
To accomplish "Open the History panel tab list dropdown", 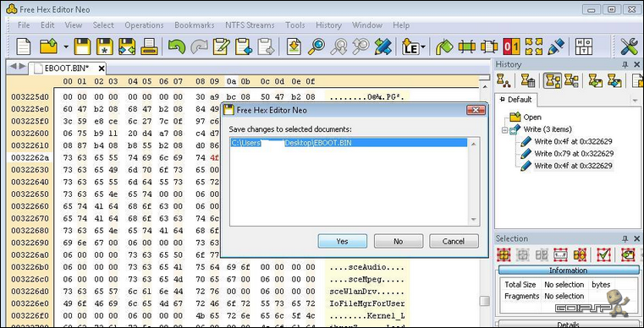I will pyautogui.click(x=635, y=101).
